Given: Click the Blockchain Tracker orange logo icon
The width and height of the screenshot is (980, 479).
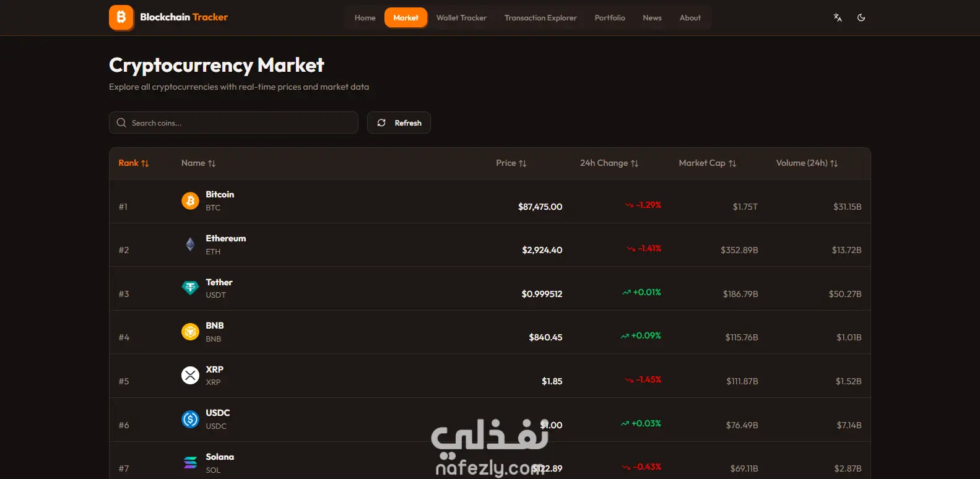Looking at the screenshot, I should tap(121, 17).
